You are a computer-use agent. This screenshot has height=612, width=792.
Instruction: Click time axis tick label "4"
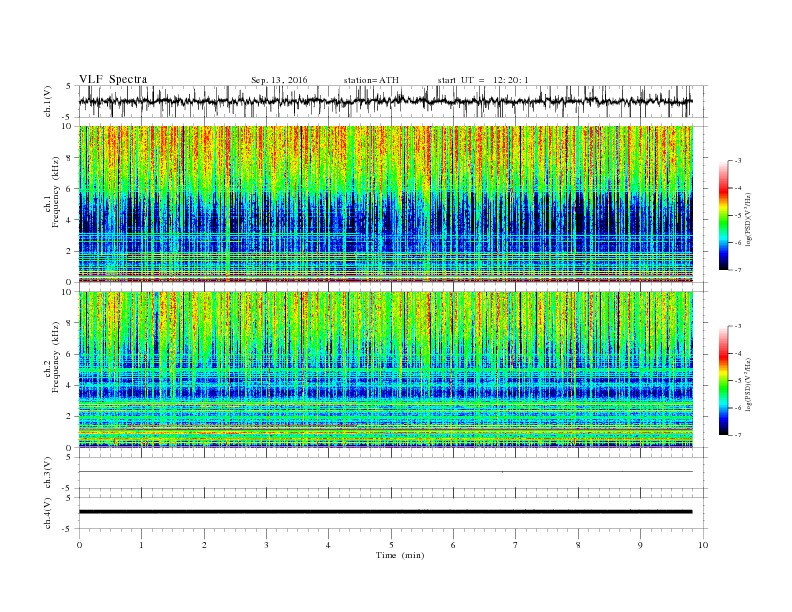(328, 545)
